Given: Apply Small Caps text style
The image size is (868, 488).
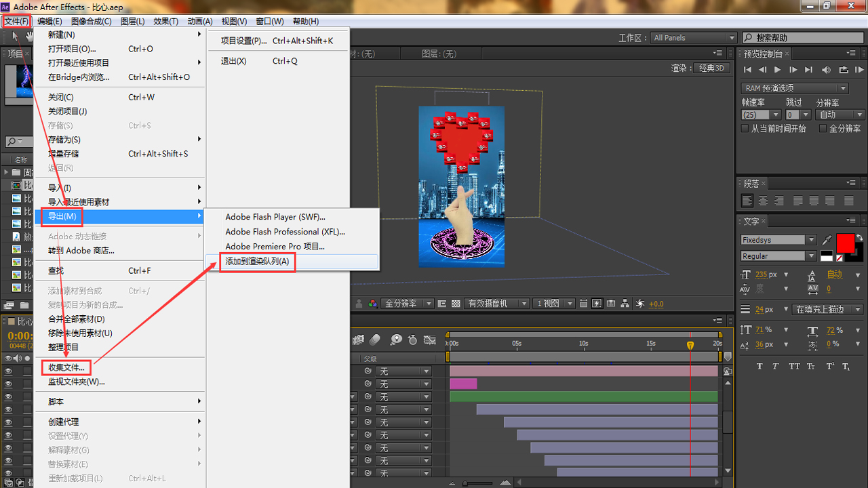Looking at the screenshot, I should click(x=812, y=366).
